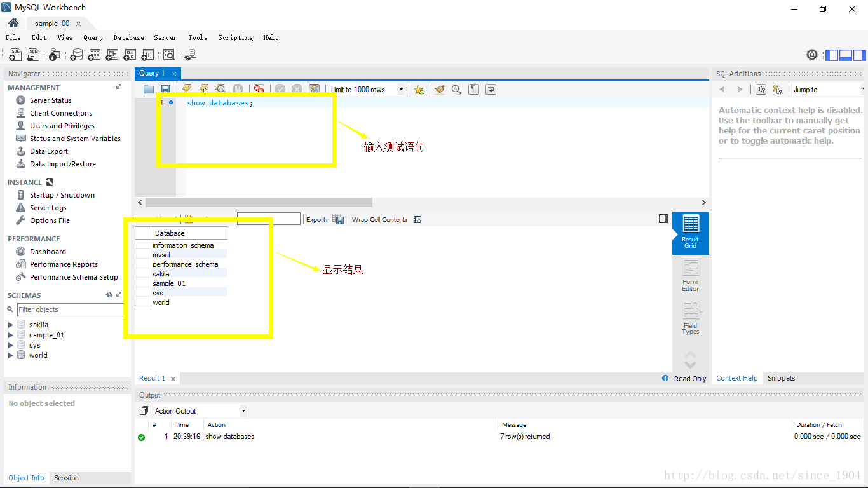This screenshot has height=488, width=868.
Task: Open Users and Privileges
Action: [62, 126]
